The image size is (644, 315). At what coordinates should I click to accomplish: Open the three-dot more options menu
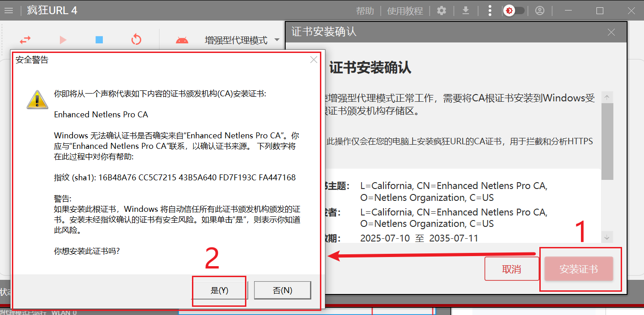tap(490, 10)
